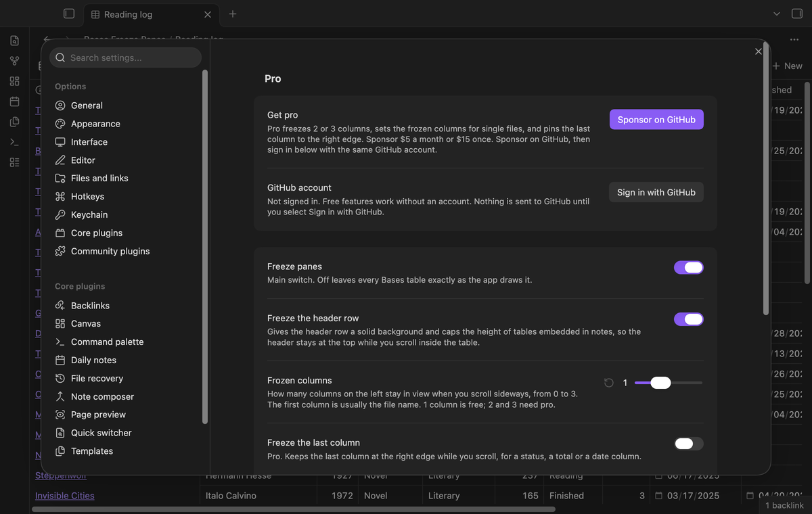The width and height of the screenshot is (812, 514).
Task: Click the settings content vertical scrollbar
Action: 766,179
